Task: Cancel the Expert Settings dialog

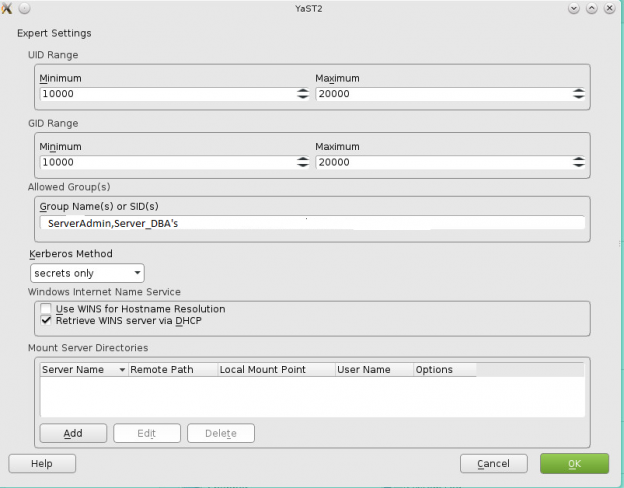Action: (x=493, y=464)
